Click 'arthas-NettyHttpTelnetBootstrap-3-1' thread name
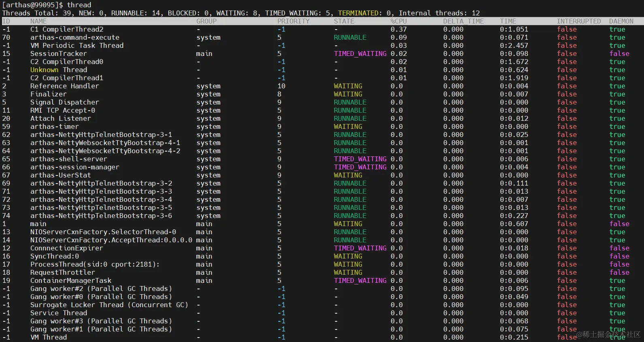 coord(101,135)
